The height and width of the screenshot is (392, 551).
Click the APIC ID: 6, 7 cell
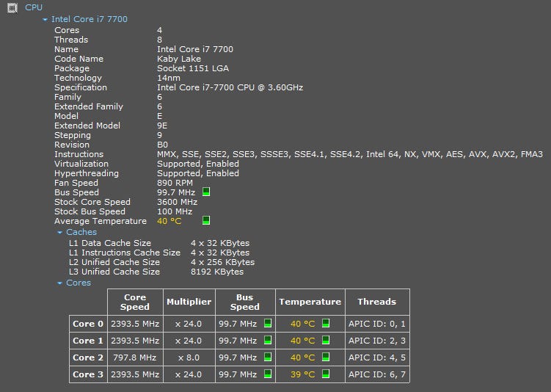click(377, 374)
